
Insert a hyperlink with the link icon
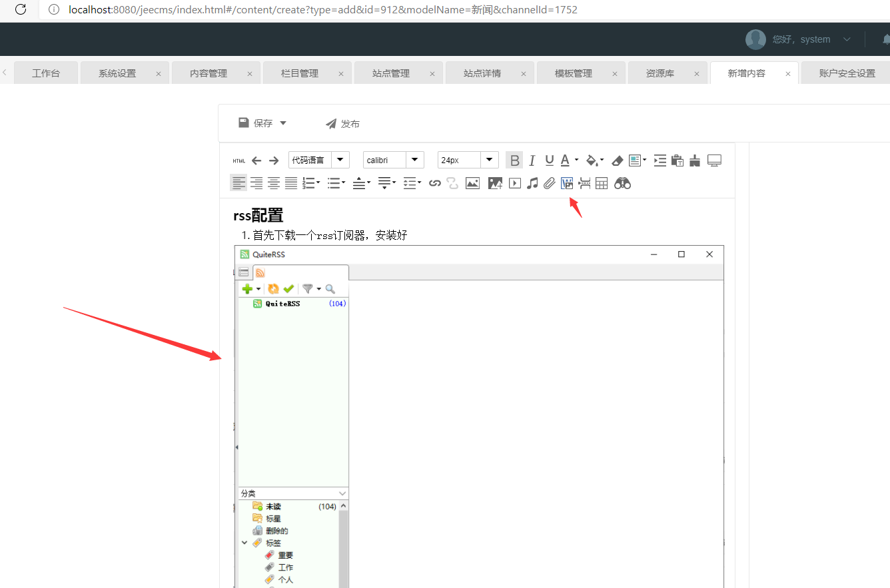(x=435, y=183)
